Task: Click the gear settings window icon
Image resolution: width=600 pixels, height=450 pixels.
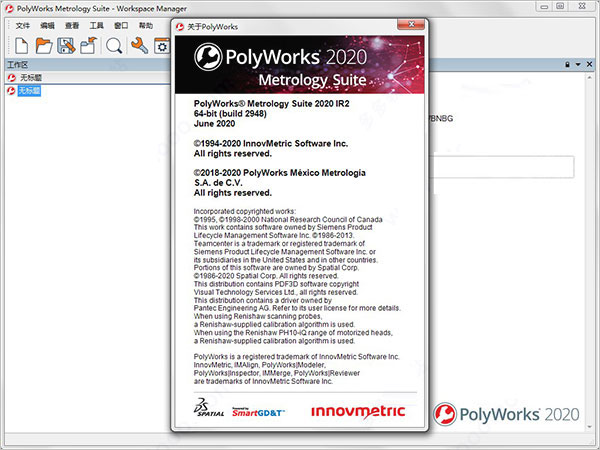Action: coord(162,46)
